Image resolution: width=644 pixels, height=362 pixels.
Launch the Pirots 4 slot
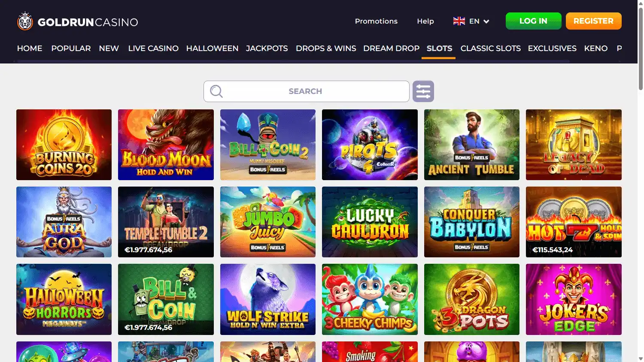(x=370, y=145)
